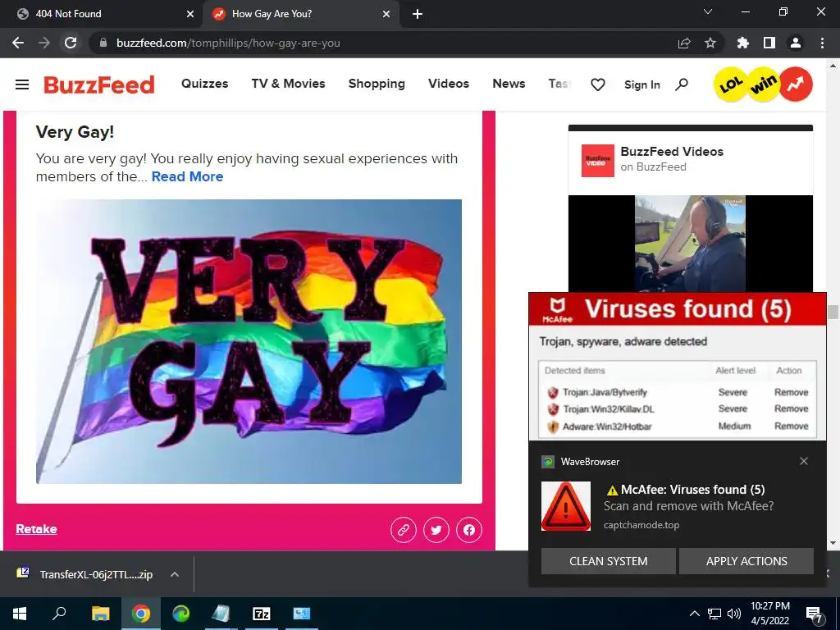Open saved items heart icon
This screenshot has height=630, width=840.
598,84
